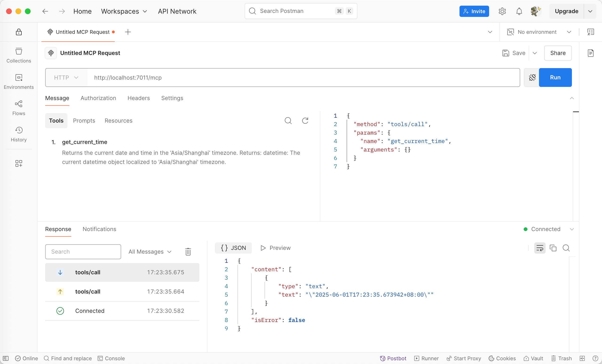Click the MCP icon beside the request title
Image resolution: width=602 pixels, height=364 pixels.
point(51,53)
